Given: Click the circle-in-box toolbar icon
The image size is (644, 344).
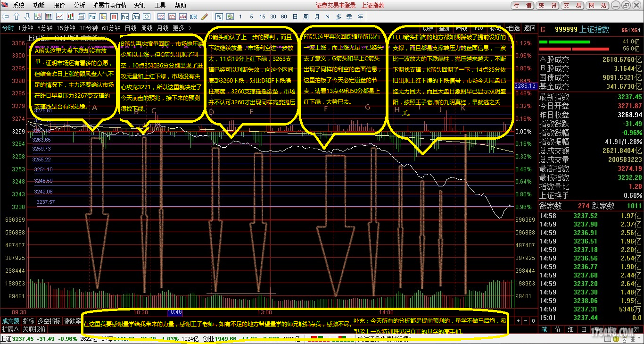Looking at the screenshot, I should [x=147, y=17].
